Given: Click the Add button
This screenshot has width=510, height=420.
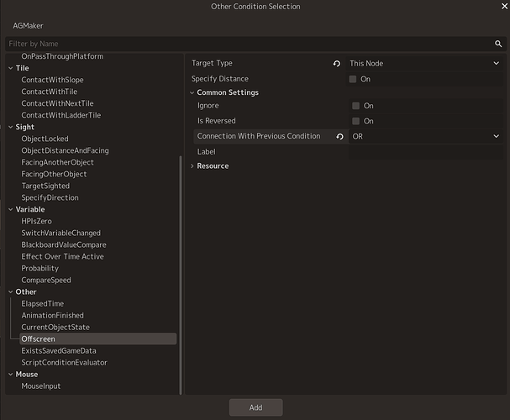Looking at the screenshot, I should coord(255,407).
